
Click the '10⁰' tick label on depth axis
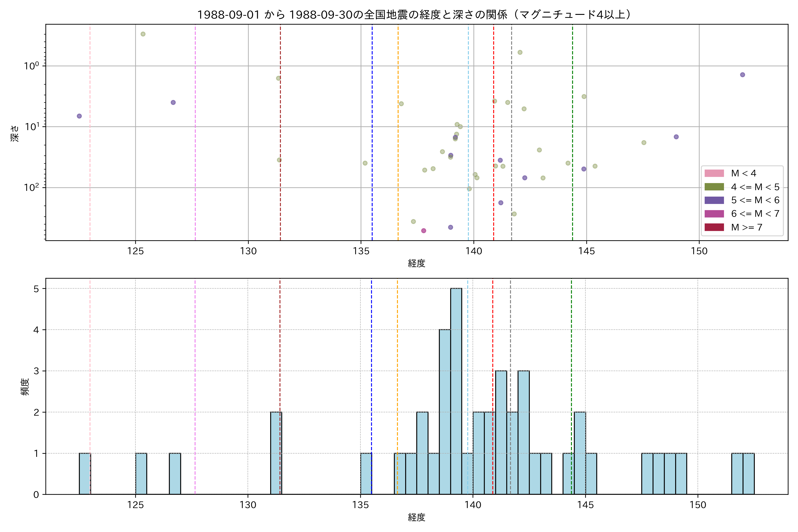31,66
